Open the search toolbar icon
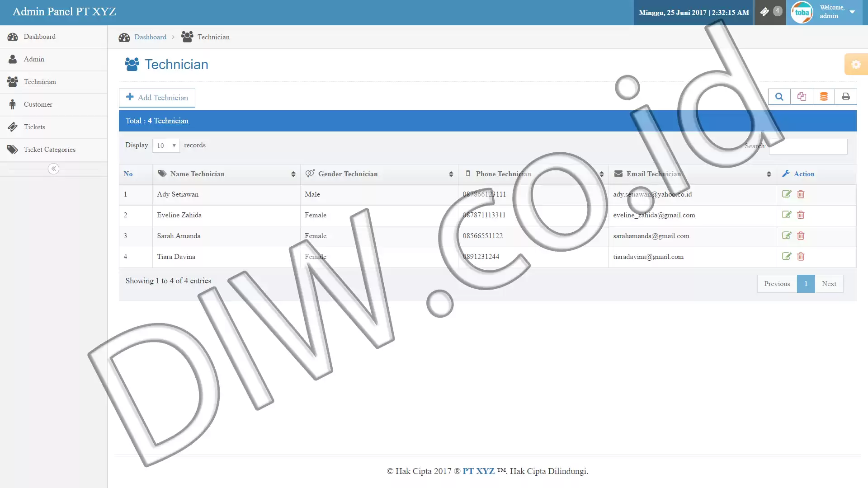Viewport: 868px width, 488px height. pyautogui.click(x=779, y=97)
